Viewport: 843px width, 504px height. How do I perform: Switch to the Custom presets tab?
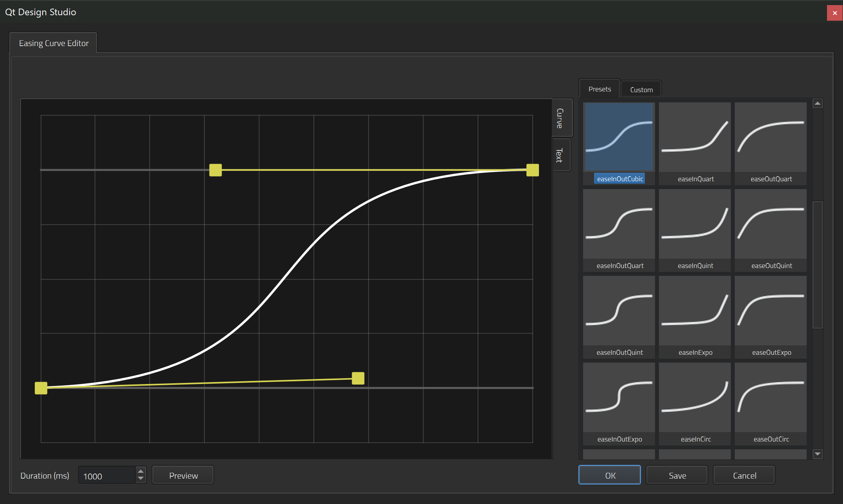pos(641,89)
